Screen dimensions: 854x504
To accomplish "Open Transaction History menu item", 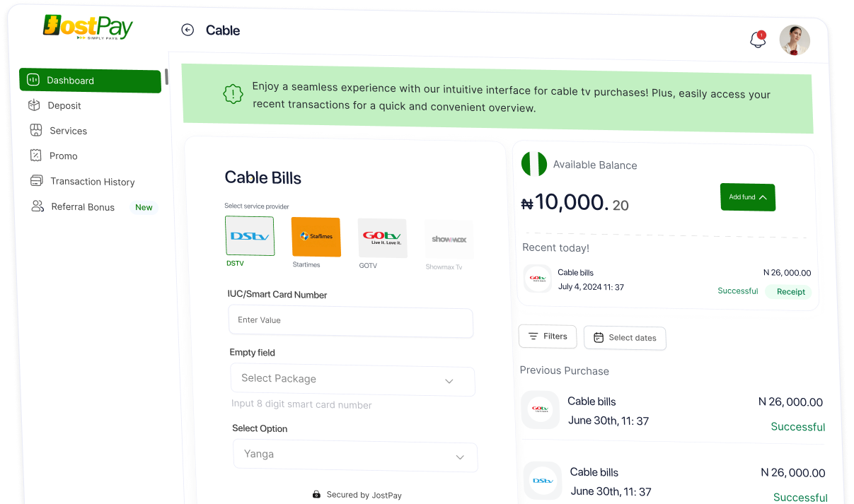I will pyautogui.click(x=92, y=182).
